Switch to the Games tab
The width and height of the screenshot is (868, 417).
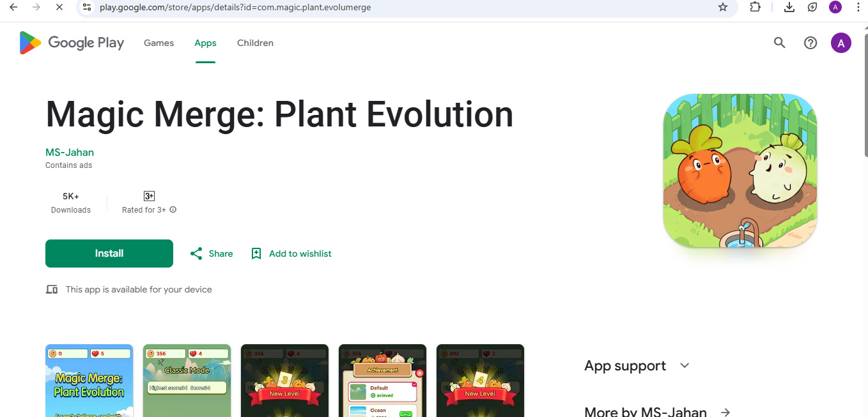[x=159, y=43]
